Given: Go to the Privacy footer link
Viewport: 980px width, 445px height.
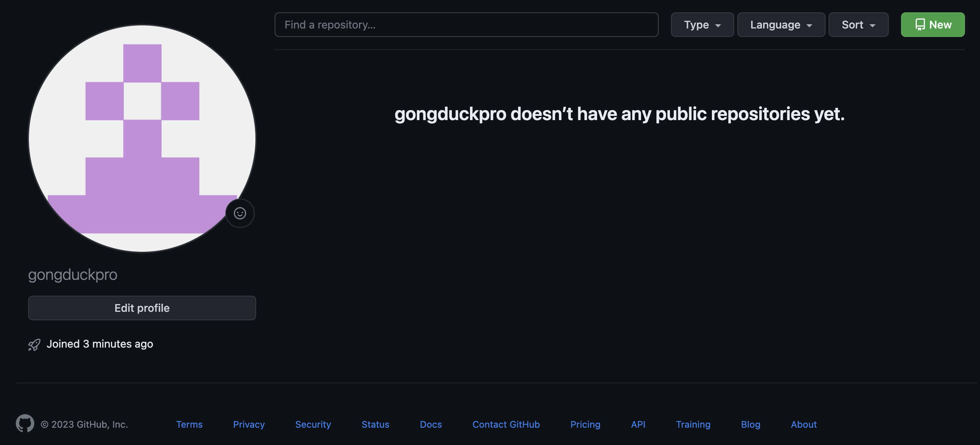Looking at the screenshot, I should point(249,424).
